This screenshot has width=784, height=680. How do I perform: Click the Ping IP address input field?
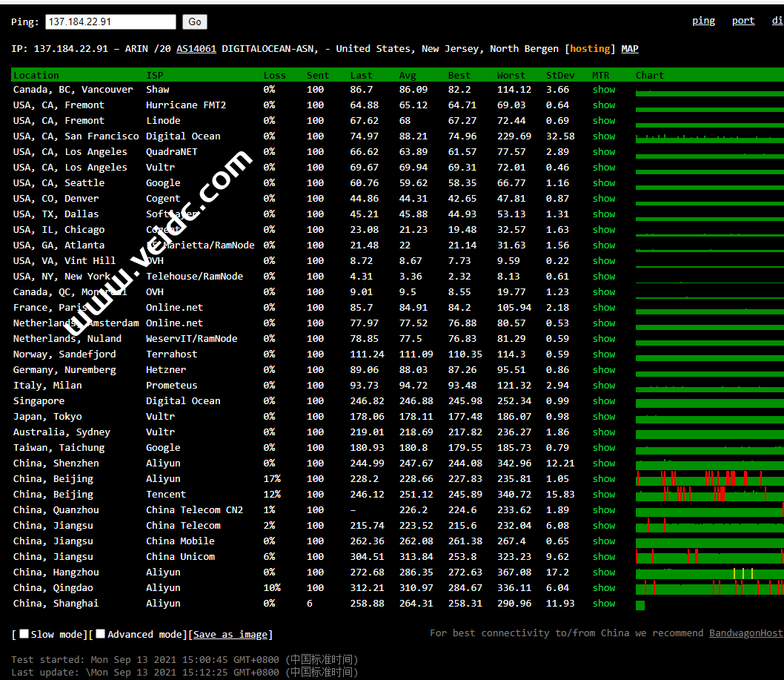110,22
